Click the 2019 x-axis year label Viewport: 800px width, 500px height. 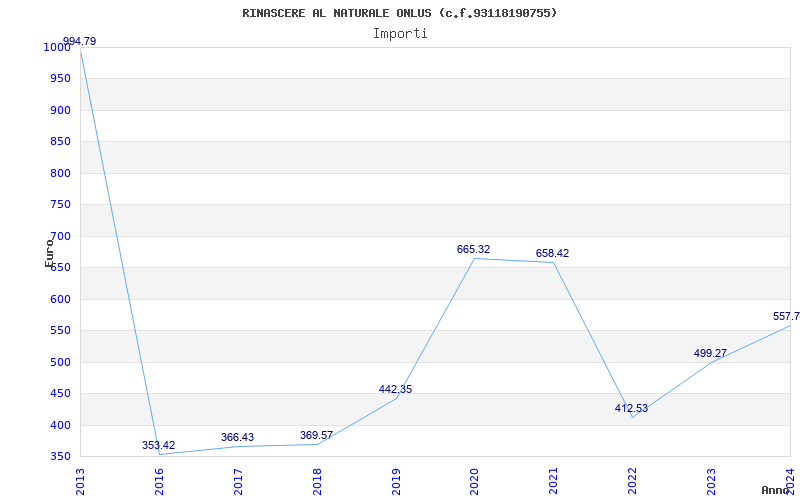(x=396, y=482)
